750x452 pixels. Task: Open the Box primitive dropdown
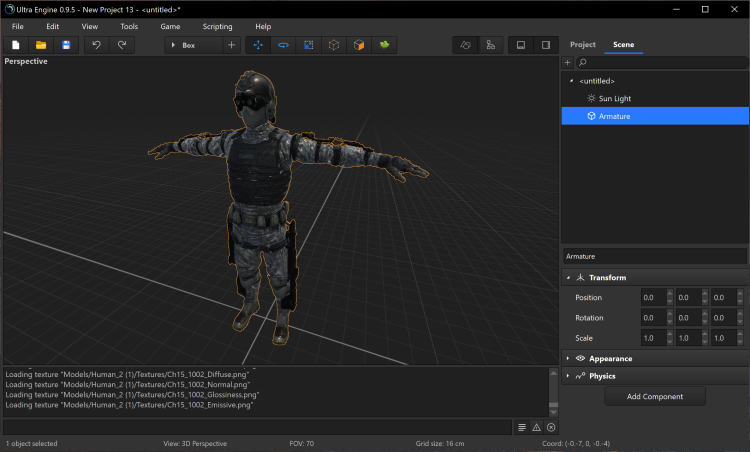[192, 45]
